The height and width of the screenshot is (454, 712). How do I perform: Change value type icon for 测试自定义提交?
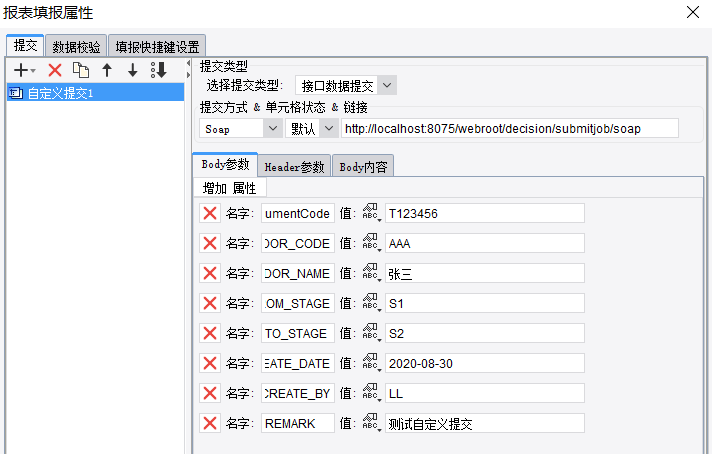[371, 423]
